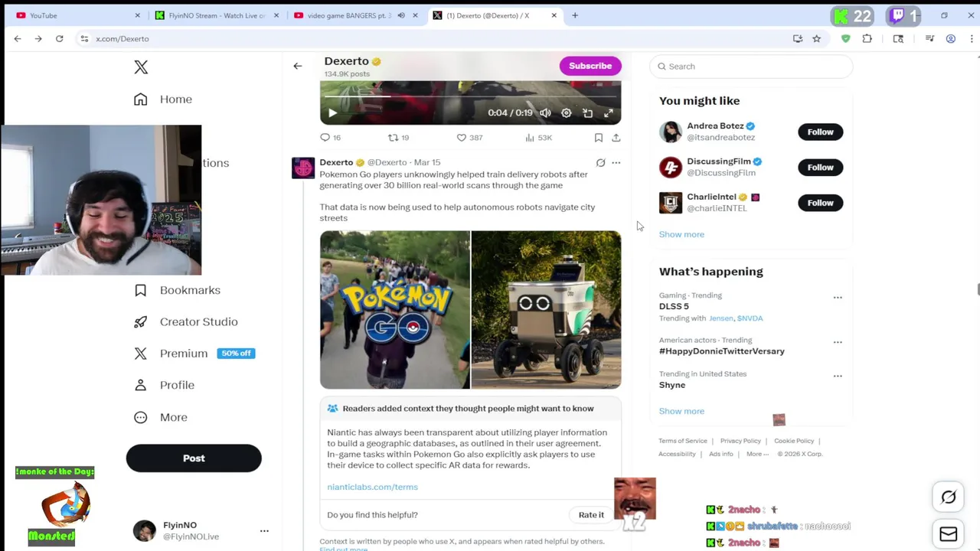The width and height of the screenshot is (980, 551).
Task: Open Privacy Policy footer link
Action: click(740, 441)
